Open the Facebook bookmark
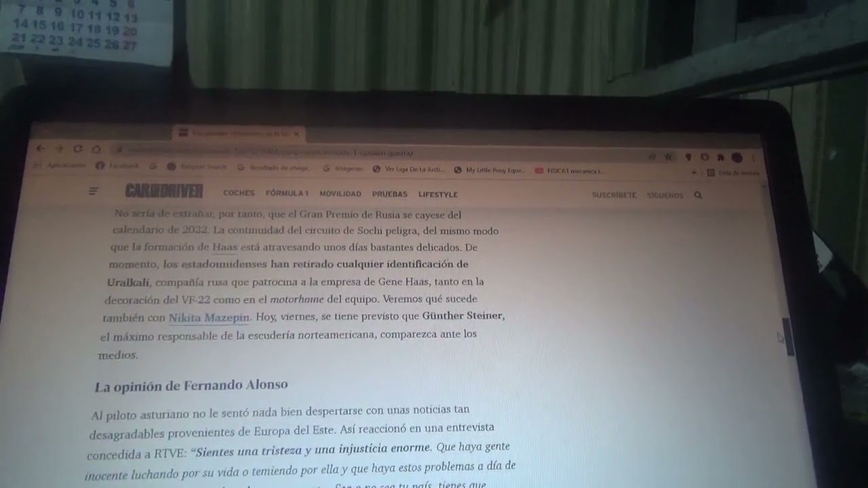Screen dimensions: 868x488 117,166
